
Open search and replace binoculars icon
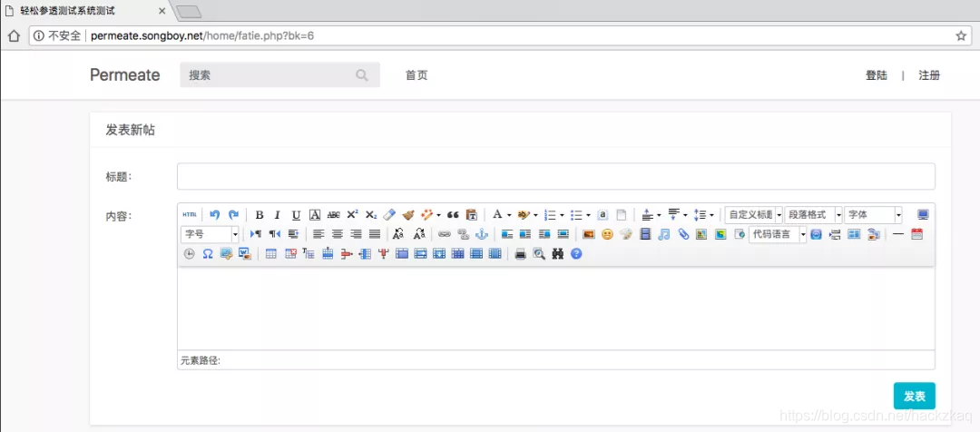[557, 254]
